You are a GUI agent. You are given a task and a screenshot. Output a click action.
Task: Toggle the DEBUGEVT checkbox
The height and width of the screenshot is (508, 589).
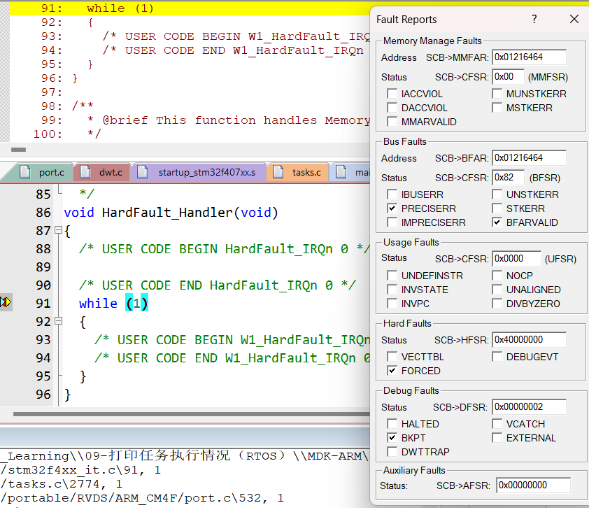tap(497, 356)
